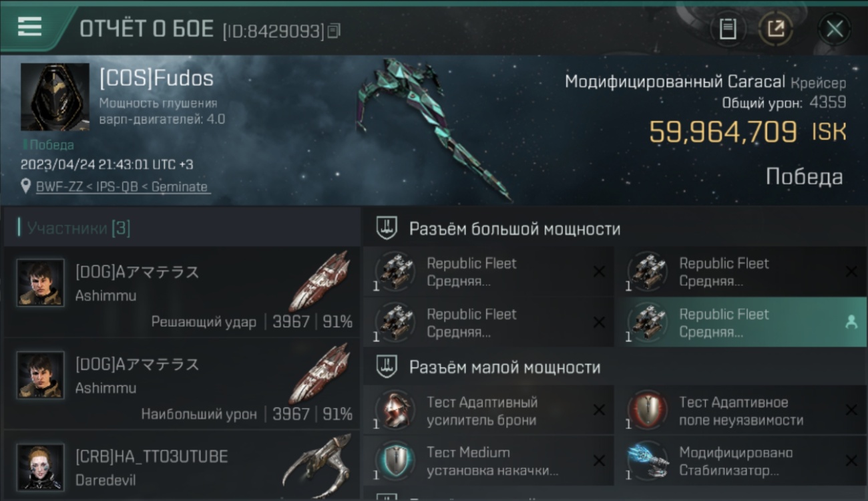Image resolution: width=868 pixels, height=501 pixels.
Task: Open HA_TTO3UTUBE Daredevil participant entry
Action: [182, 466]
